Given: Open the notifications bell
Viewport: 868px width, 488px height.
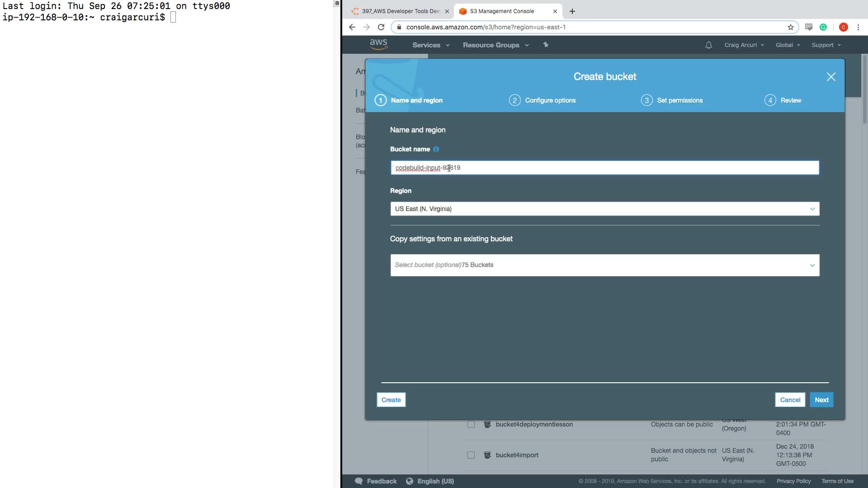Looking at the screenshot, I should point(708,45).
